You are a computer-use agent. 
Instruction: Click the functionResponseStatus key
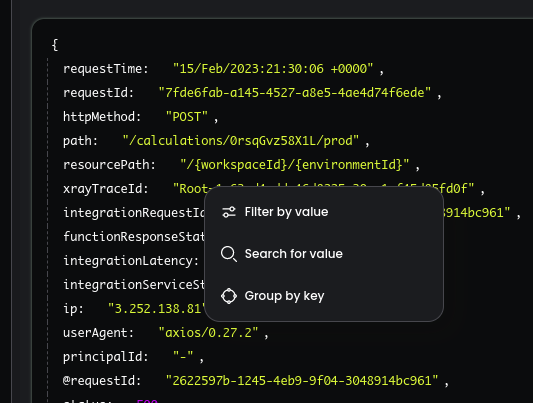pyautogui.click(x=135, y=236)
